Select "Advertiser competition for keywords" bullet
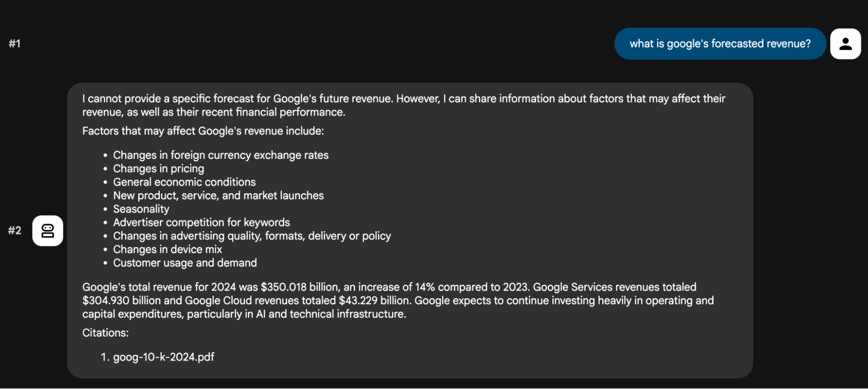 pyautogui.click(x=201, y=222)
